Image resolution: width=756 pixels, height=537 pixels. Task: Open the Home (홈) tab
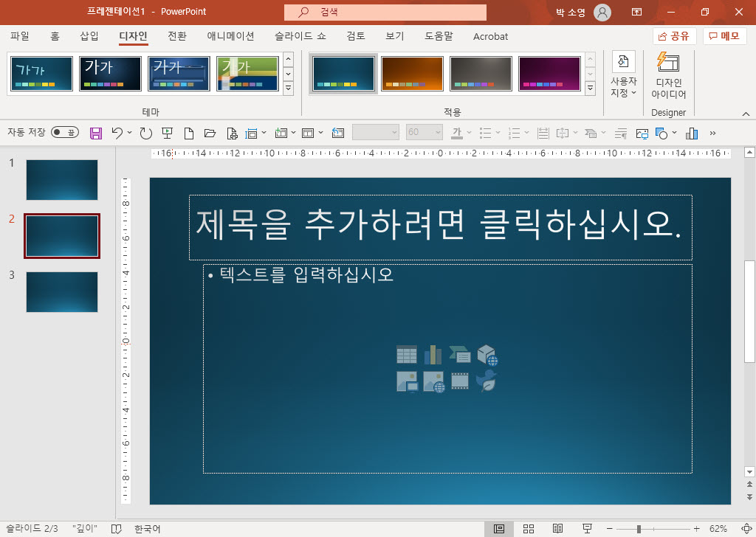click(55, 36)
